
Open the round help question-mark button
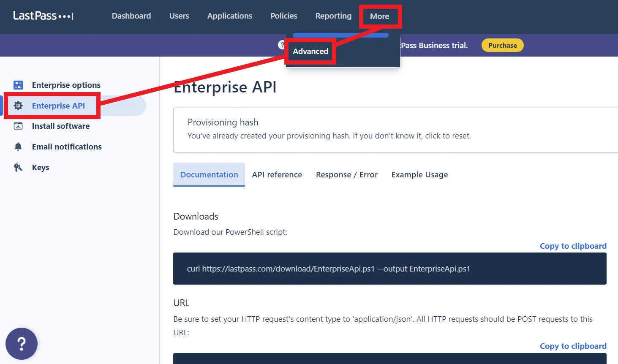[x=22, y=344]
